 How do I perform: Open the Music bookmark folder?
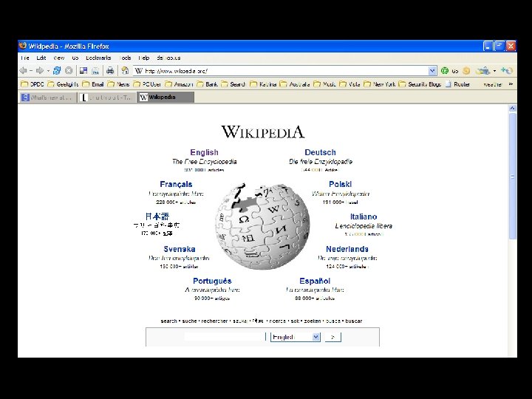(324, 84)
